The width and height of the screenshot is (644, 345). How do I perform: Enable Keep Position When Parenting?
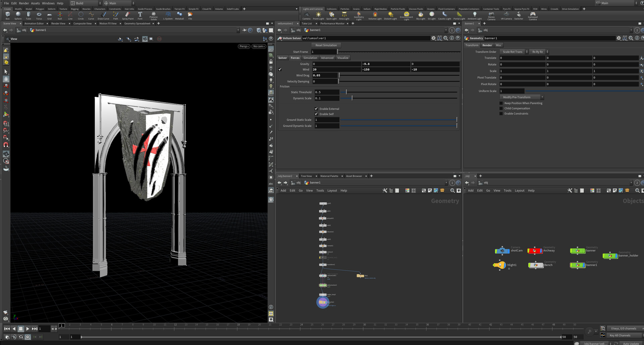(x=501, y=103)
